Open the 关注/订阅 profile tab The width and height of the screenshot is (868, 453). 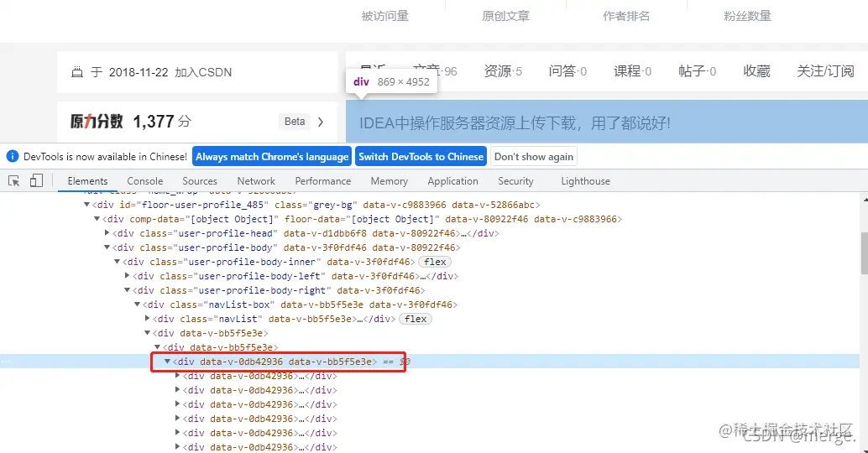pos(825,70)
